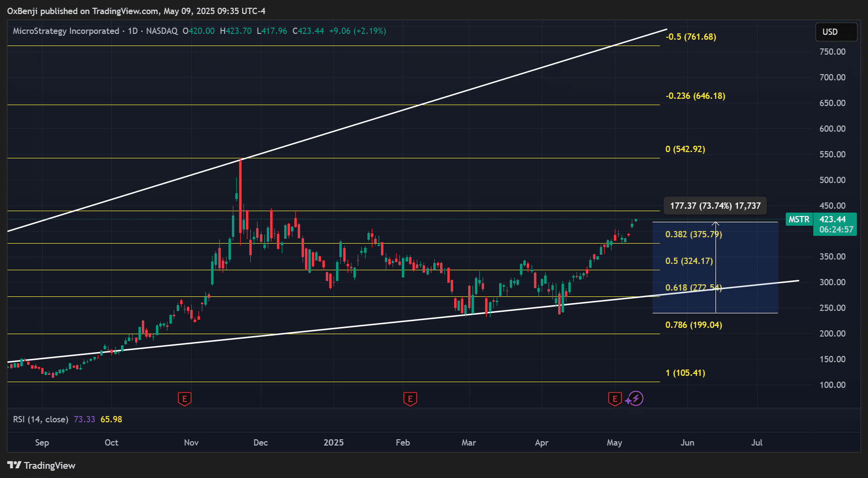Click the Fibonacci 0 (542.92) label

point(685,149)
